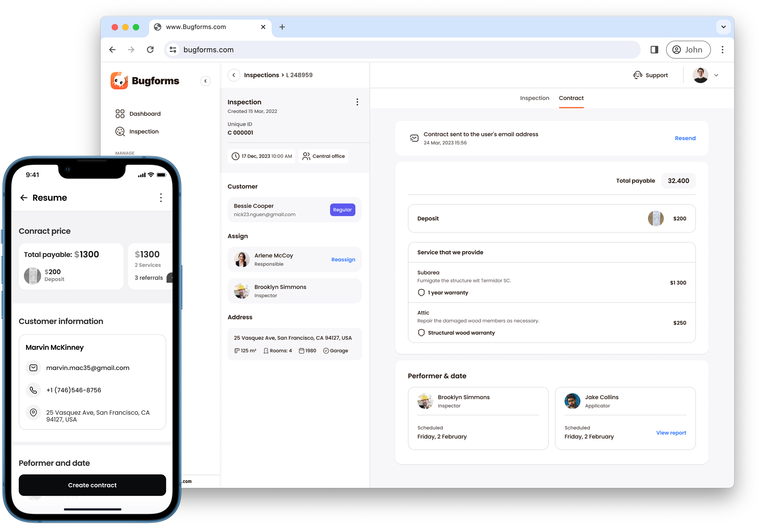The width and height of the screenshot is (759, 532).
Task: Click the browser back arrow
Action: [x=112, y=50]
